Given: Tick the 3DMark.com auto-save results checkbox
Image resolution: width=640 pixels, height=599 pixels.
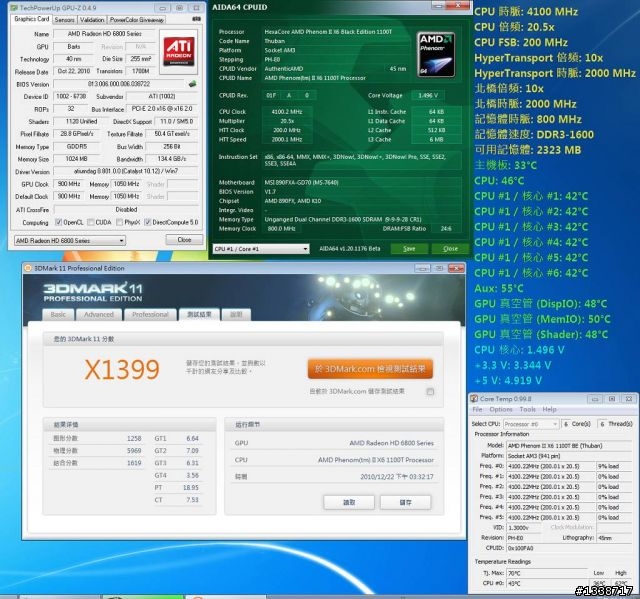Looking at the screenshot, I should [430, 392].
